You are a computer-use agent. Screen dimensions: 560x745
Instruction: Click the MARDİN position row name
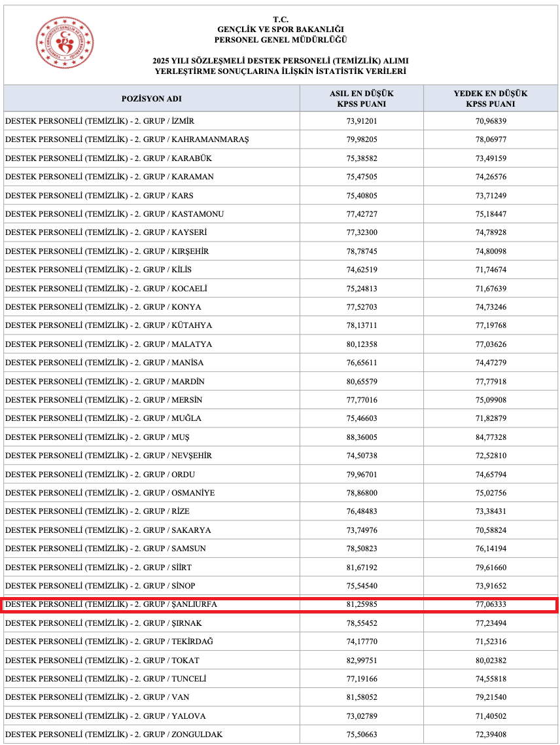(105, 382)
